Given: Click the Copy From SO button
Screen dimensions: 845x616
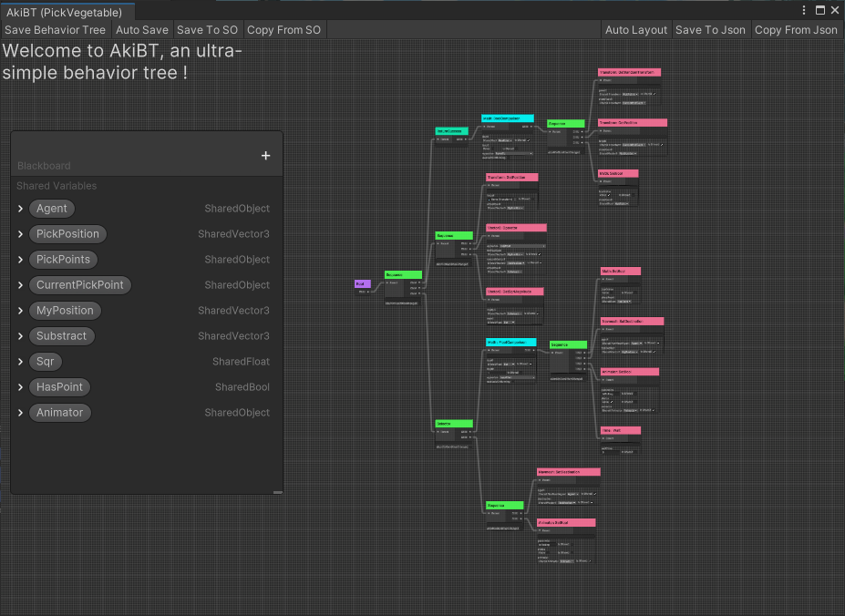Looking at the screenshot, I should click(x=284, y=30).
